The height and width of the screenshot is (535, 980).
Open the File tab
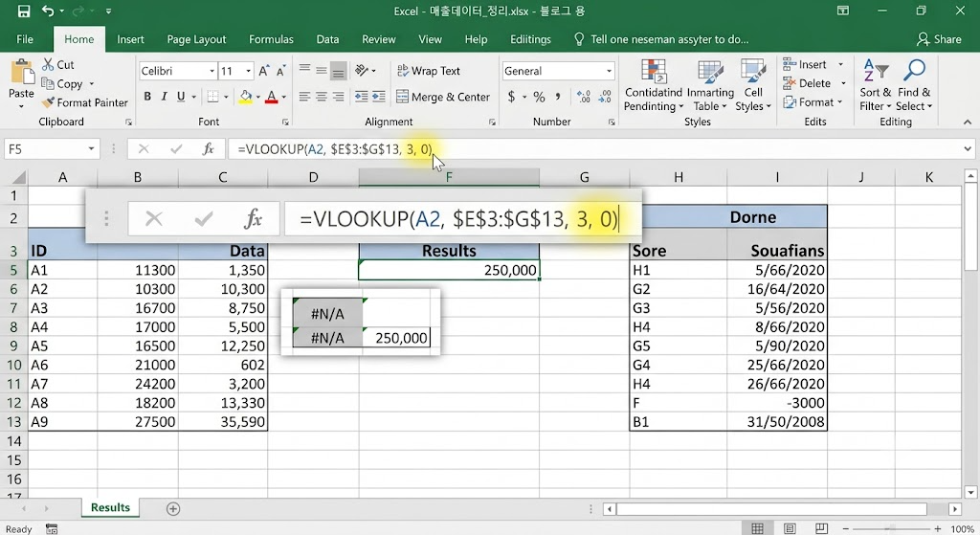(25, 39)
